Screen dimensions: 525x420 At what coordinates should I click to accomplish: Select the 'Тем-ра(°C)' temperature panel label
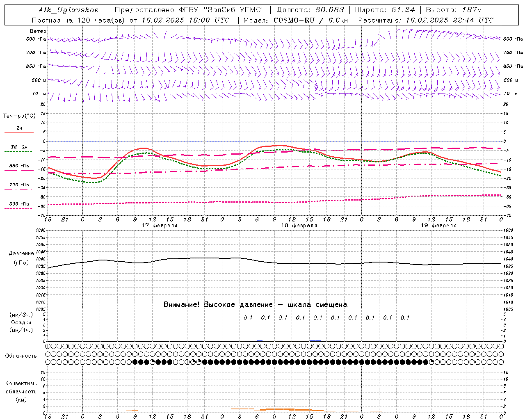pos(19,116)
